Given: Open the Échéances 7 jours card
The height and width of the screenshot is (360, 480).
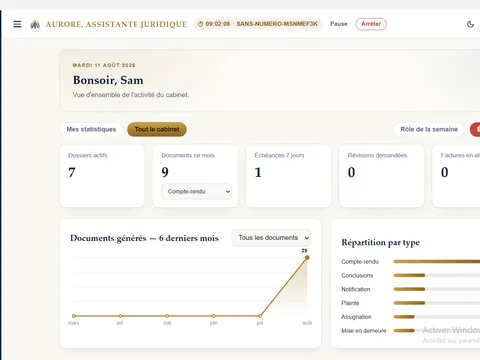Looking at the screenshot, I should point(288,176).
